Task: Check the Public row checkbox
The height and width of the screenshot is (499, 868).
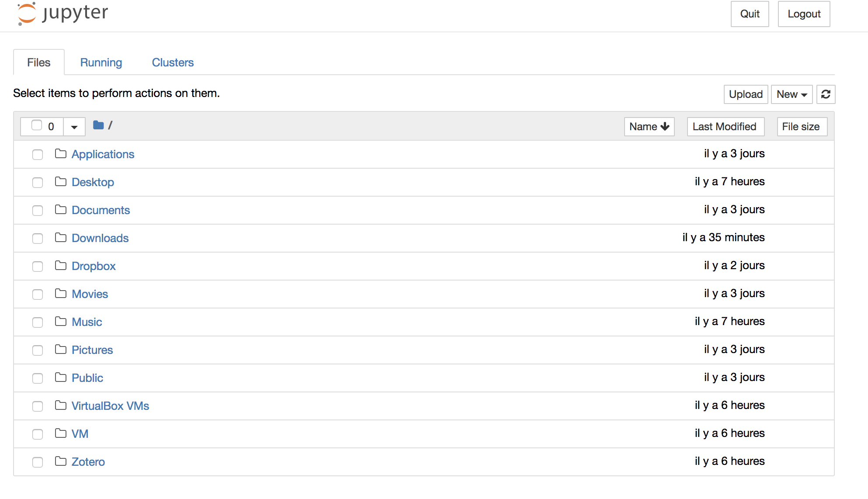Action: click(38, 378)
